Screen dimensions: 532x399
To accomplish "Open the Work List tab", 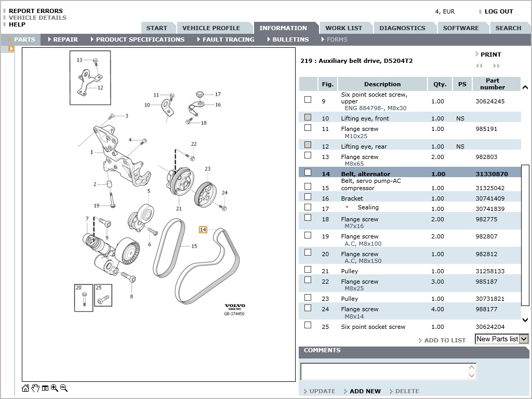I will pos(343,28).
